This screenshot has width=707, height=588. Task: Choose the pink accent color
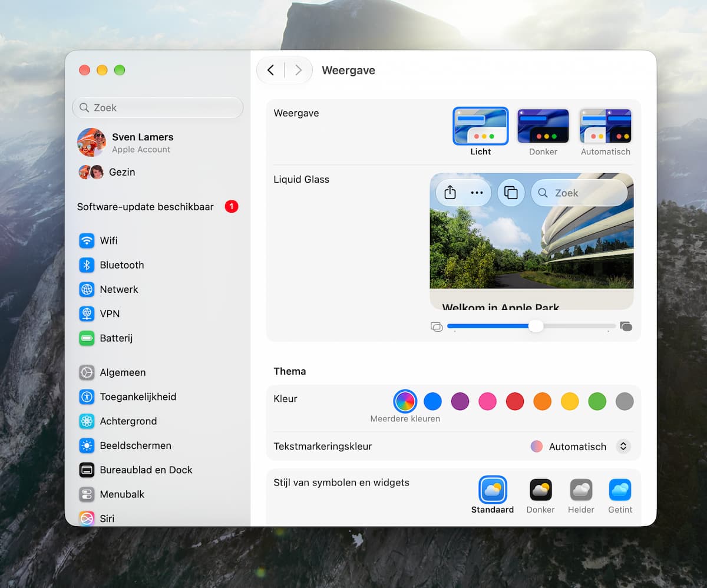[487, 402]
